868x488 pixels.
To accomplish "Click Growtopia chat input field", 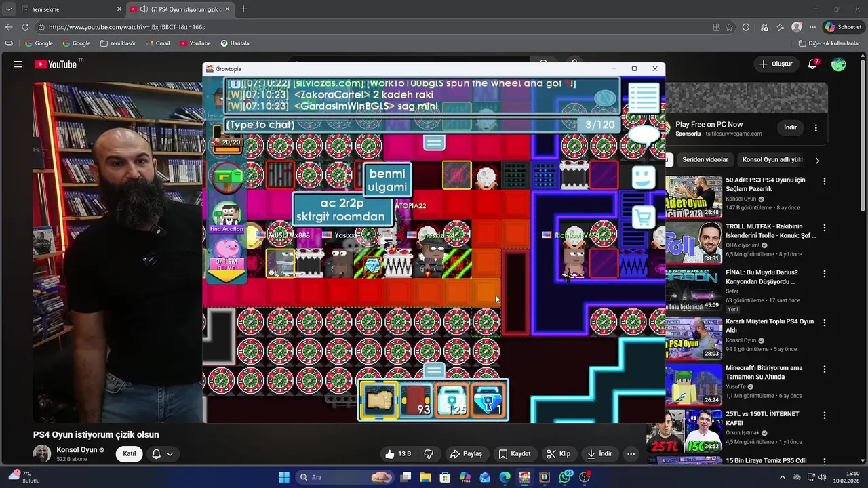I will pyautogui.click(x=421, y=125).
